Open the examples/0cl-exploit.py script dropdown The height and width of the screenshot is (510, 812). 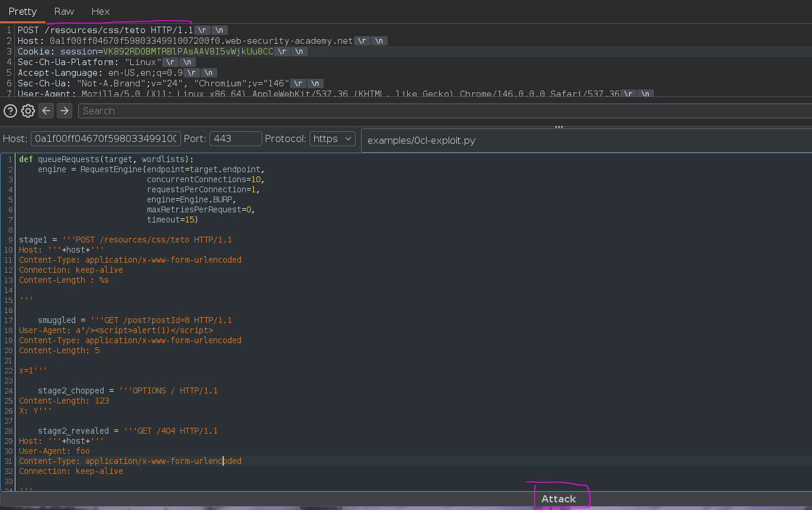pyautogui.click(x=586, y=141)
